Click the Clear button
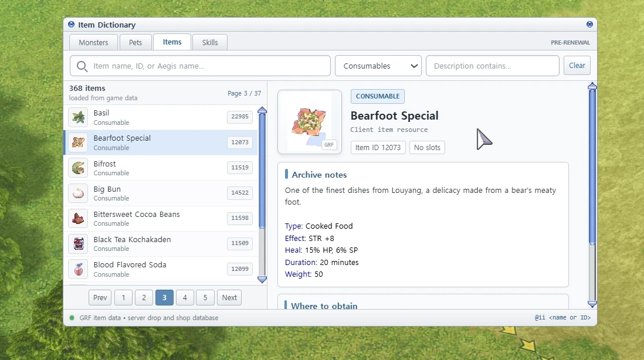The width and height of the screenshot is (644, 360). [x=577, y=66]
